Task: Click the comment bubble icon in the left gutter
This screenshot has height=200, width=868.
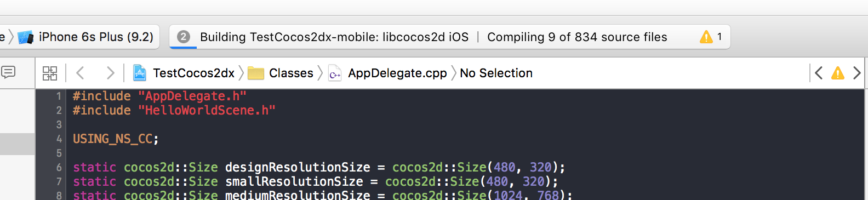Action: [x=8, y=72]
